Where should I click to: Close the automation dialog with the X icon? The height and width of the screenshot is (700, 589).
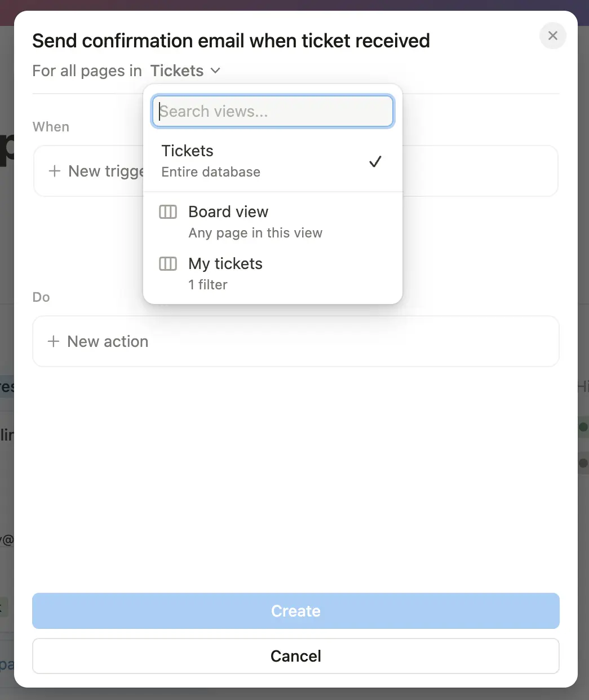552,36
